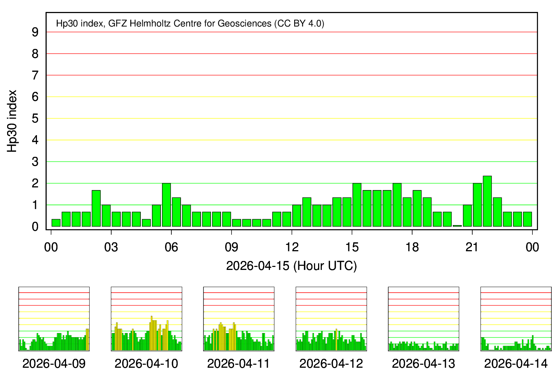Click the 06 hour tick label
The image size is (560, 392).
pyautogui.click(x=171, y=247)
